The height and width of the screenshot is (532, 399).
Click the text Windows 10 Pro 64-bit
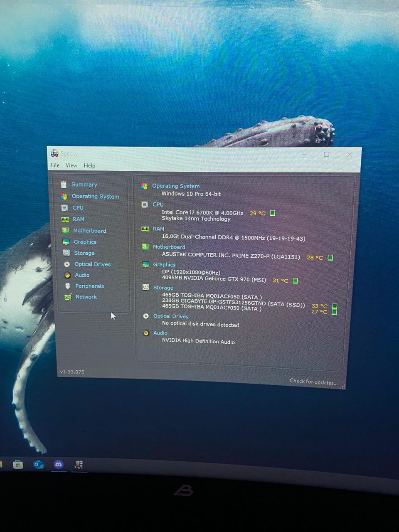click(x=191, y=194)
